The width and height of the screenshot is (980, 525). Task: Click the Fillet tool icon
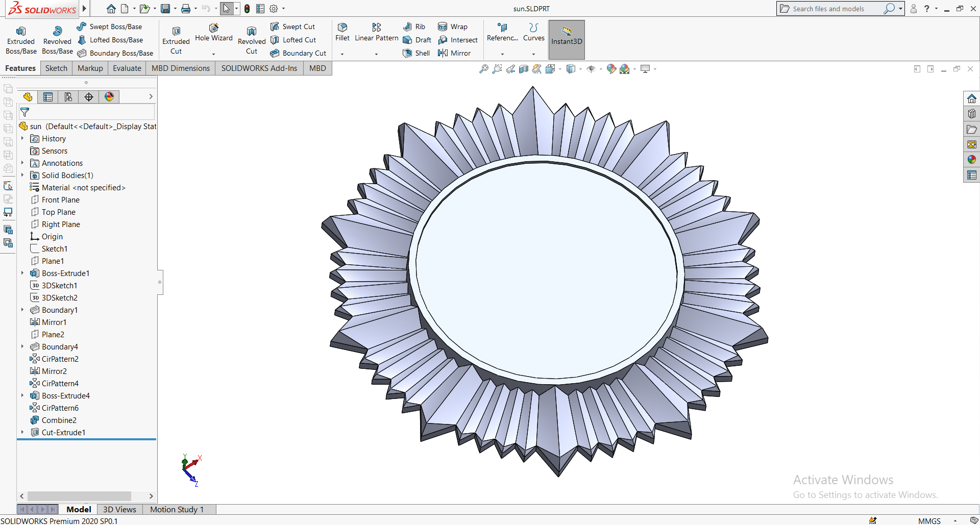(x=342, y=32)
